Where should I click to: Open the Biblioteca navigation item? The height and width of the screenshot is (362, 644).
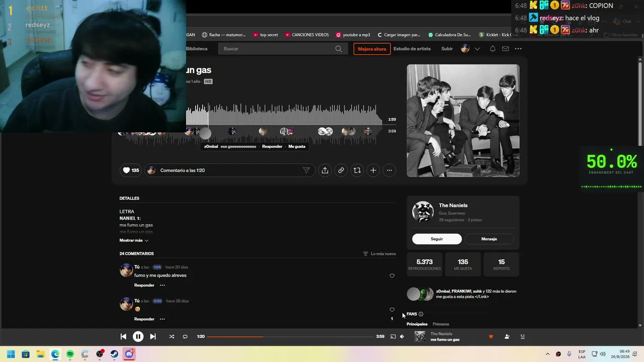197,49
